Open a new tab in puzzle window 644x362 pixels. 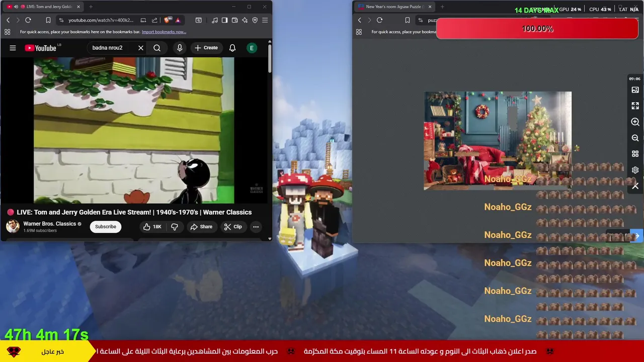442,7
